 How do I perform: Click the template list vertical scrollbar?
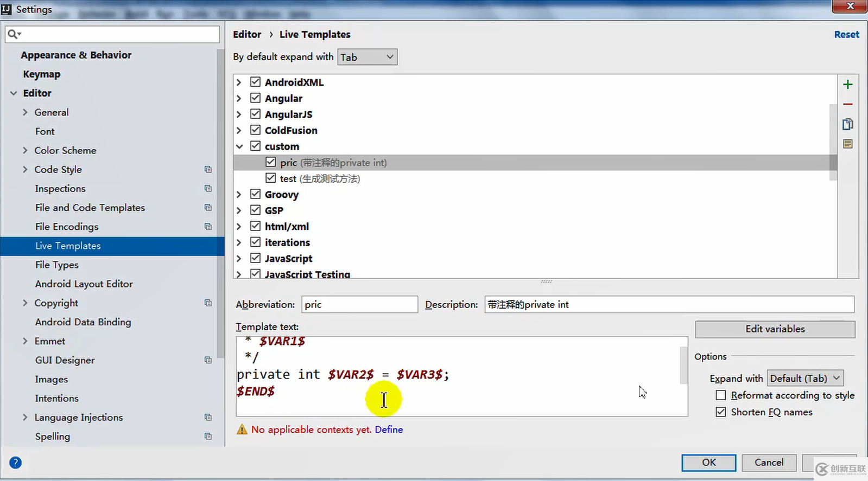[833, 142]
